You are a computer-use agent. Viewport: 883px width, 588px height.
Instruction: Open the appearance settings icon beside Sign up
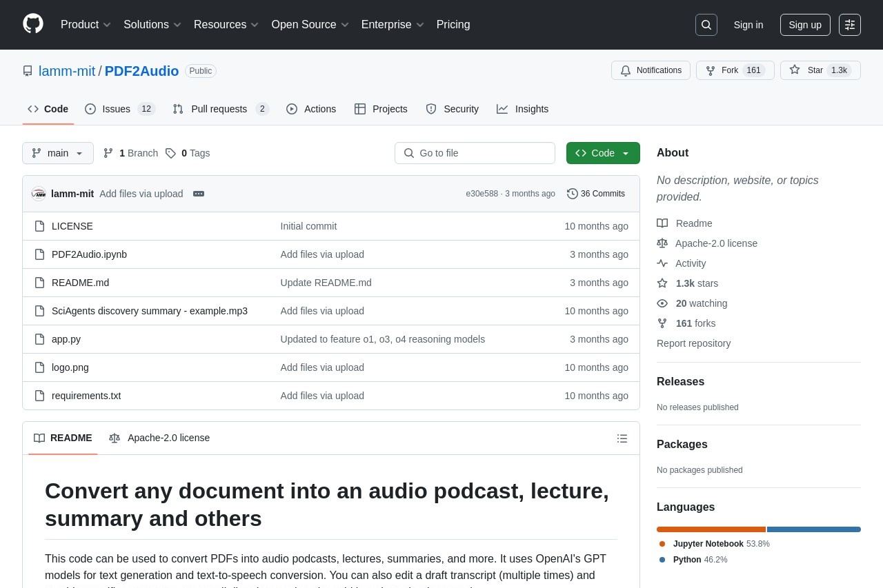(x=850, y=25)
